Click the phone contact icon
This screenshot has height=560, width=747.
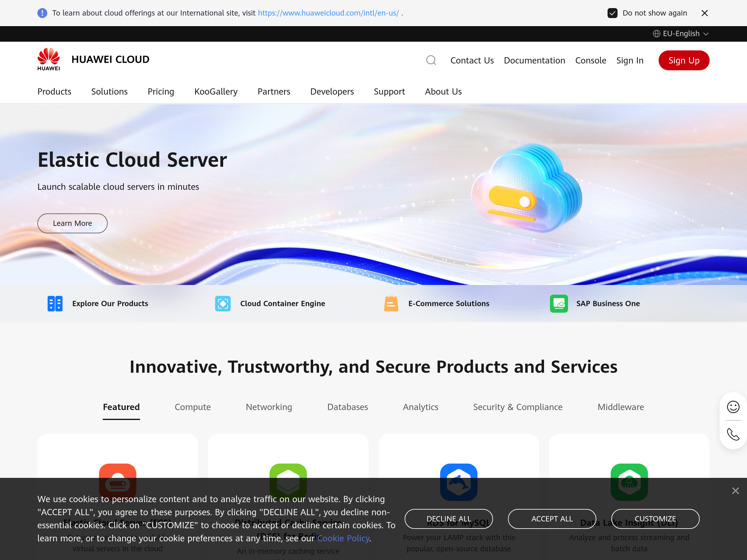733,434
